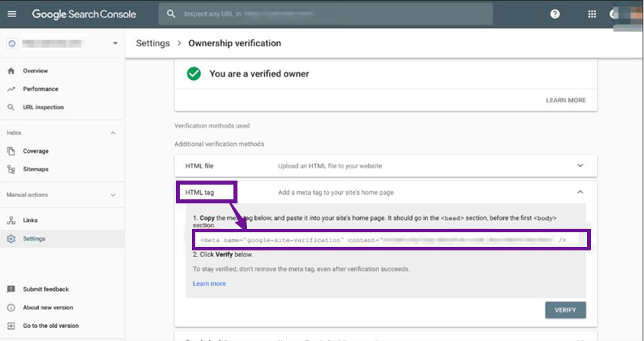This screenshot has height=341, width=644.
Task: Click the About new version info icon
Action: (11, 307)
